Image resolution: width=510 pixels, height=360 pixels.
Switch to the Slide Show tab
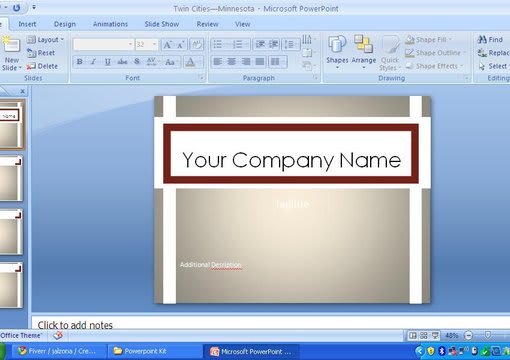point(162,24)
